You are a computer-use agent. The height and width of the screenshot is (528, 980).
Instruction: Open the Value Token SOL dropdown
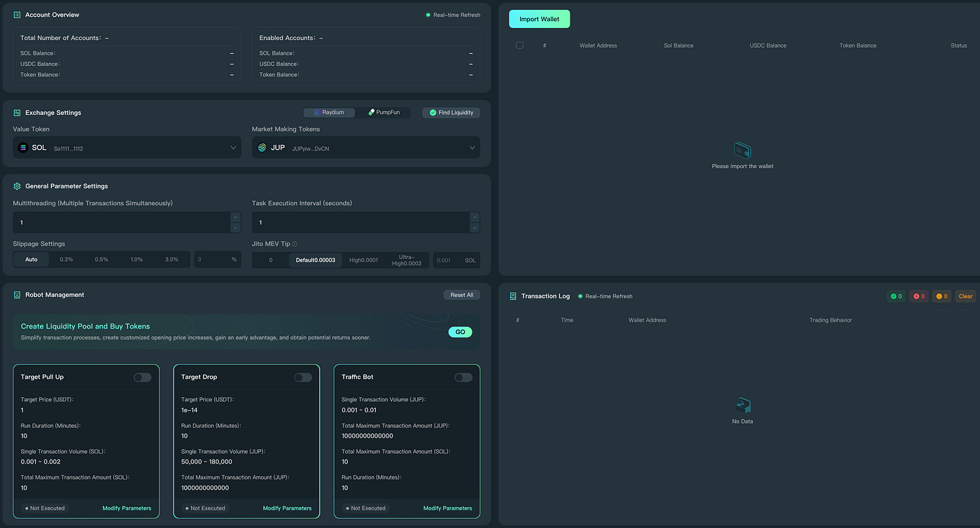[127, 148]
